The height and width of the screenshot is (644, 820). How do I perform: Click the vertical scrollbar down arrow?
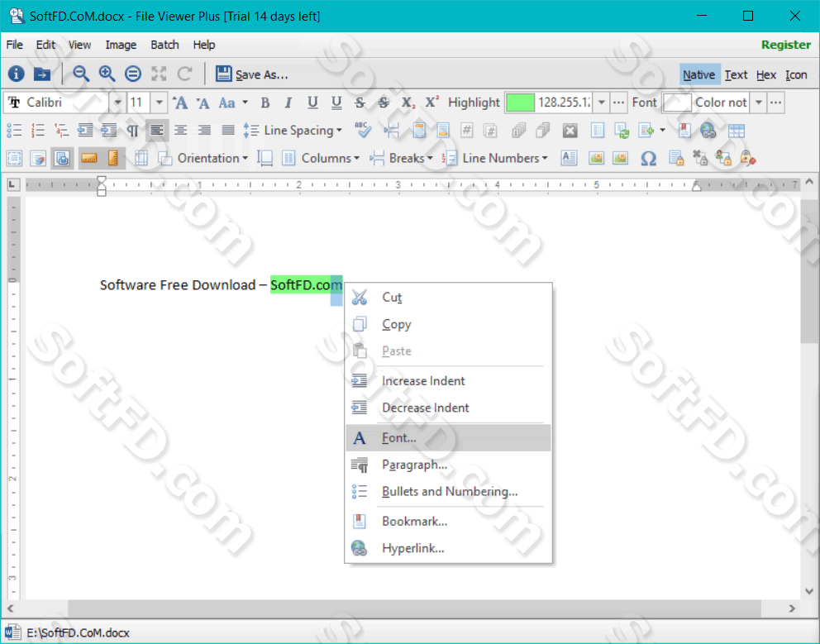pyautogui.click(x=809, y=592)
